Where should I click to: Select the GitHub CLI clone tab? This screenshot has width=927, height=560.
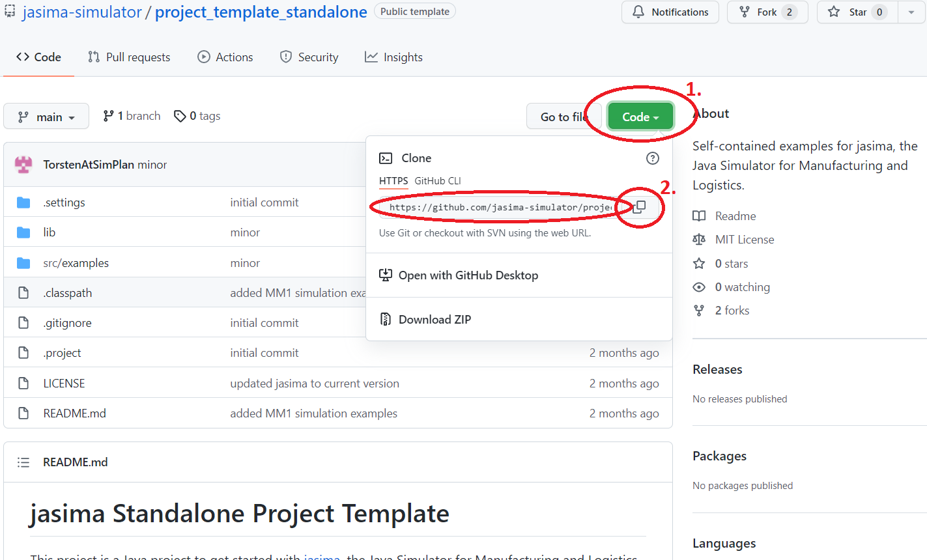click(x=437, y=181)
